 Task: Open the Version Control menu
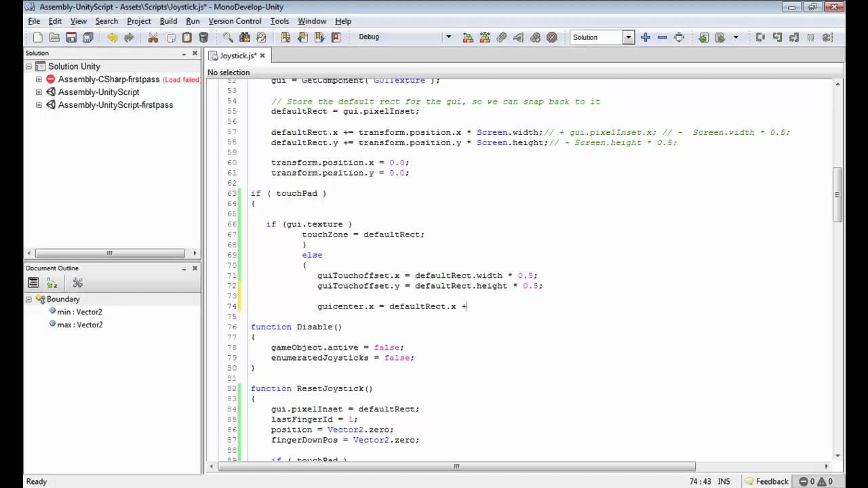(x=235, y=21)
